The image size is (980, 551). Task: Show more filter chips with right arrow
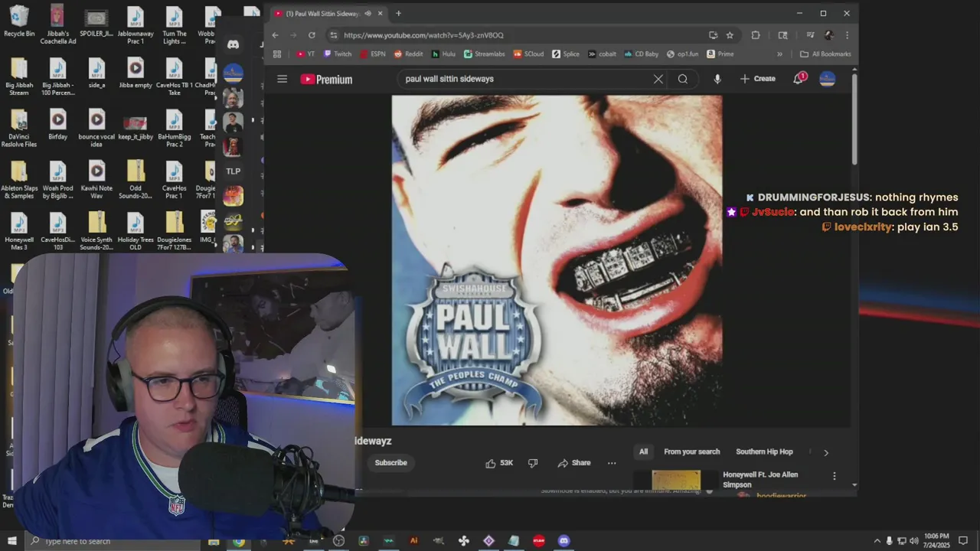pyautogui.click(x=825, y=452)
